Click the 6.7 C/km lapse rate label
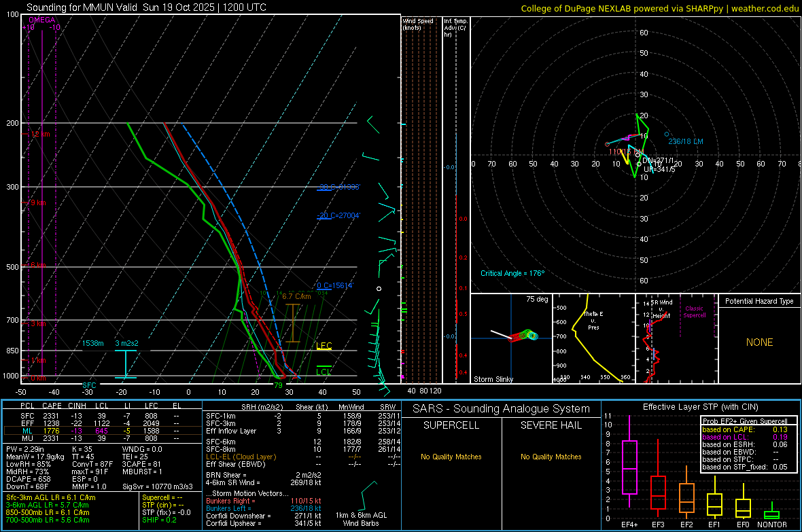This screenshot has width=802, height=532. [x=296, y=296]
